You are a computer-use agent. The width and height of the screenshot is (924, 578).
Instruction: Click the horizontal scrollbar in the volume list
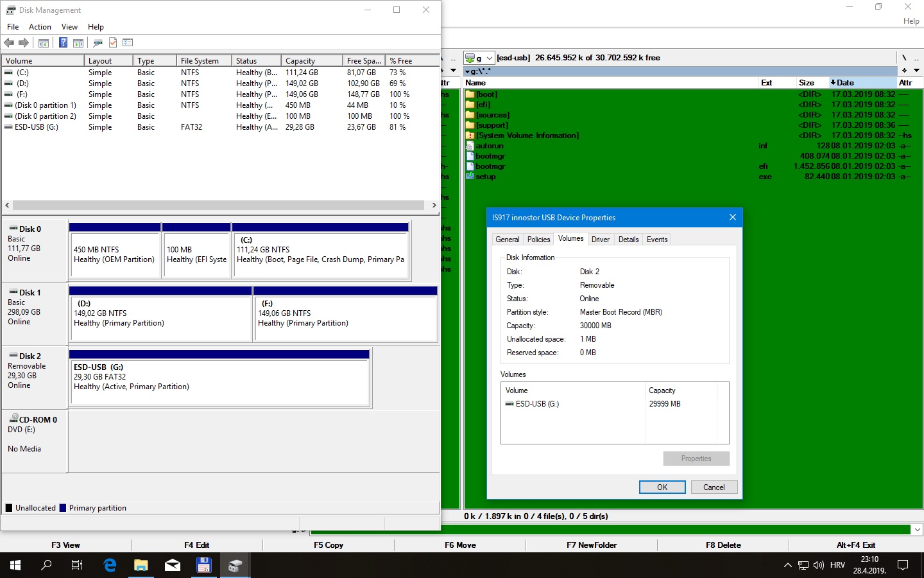click(x=218, y=206)
